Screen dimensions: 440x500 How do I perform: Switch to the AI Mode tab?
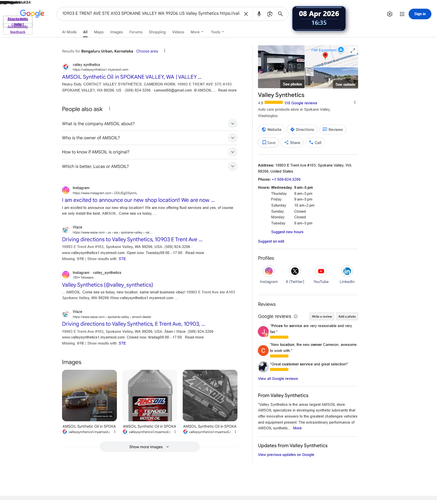69,32
